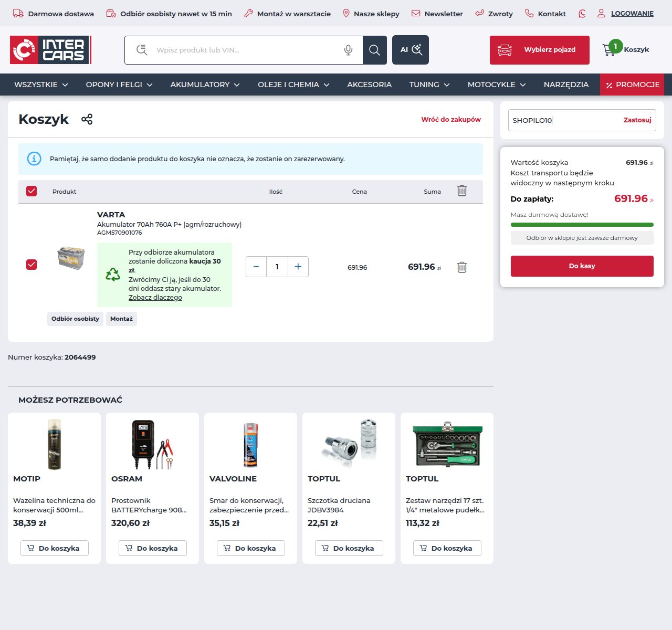Click the magnifier search button

point(374,50)
